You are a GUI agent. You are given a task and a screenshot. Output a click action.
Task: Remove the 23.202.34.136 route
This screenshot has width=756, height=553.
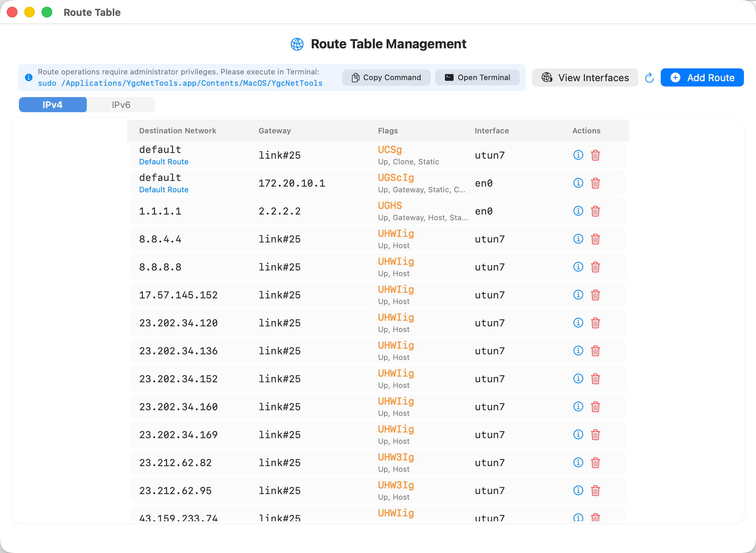point(595,351)
